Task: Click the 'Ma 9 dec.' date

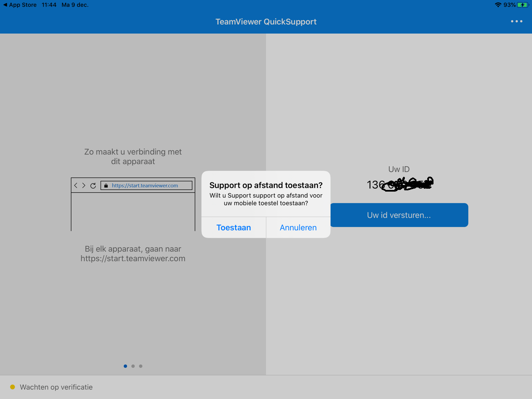Action: click(x=75, y=5)
